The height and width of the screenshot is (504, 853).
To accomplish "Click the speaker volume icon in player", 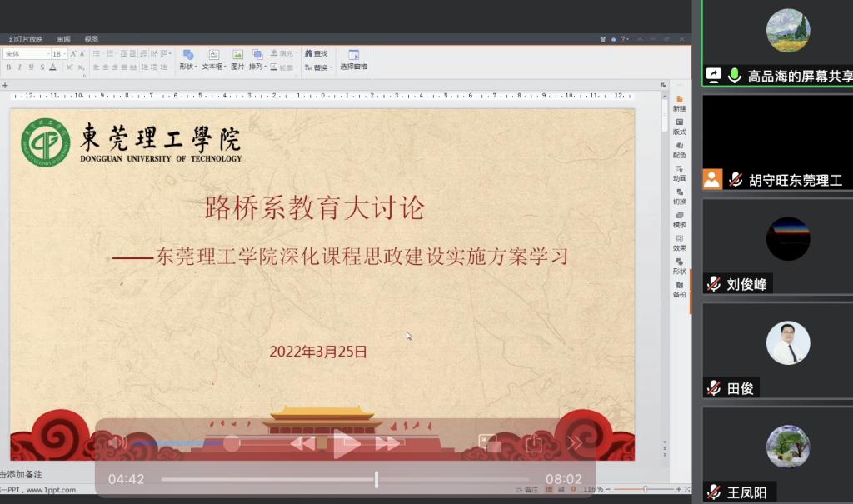I will pos(118,443).
